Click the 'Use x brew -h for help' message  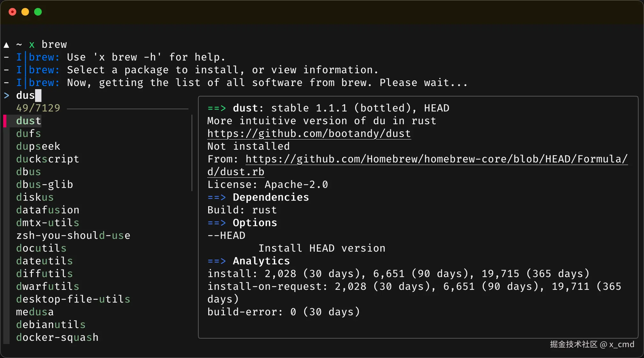pos(146,57)
